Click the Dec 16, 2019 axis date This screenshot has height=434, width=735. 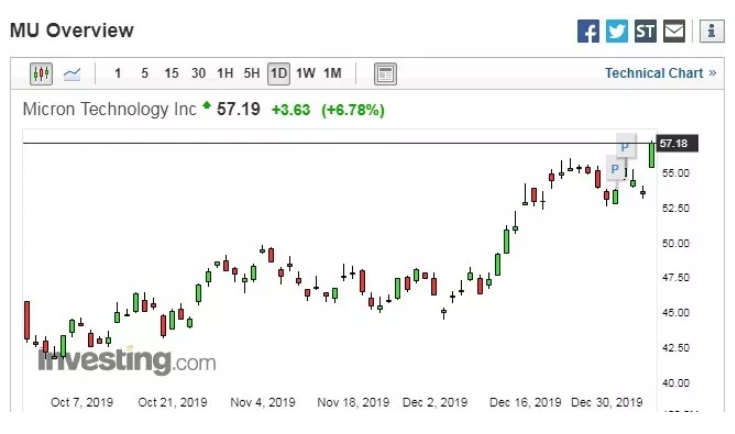click(525, 402)
